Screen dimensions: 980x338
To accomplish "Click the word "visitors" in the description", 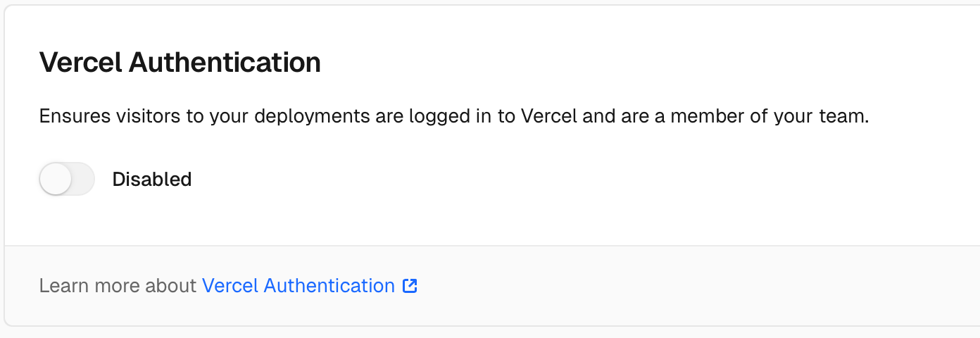I will [146, 116].
